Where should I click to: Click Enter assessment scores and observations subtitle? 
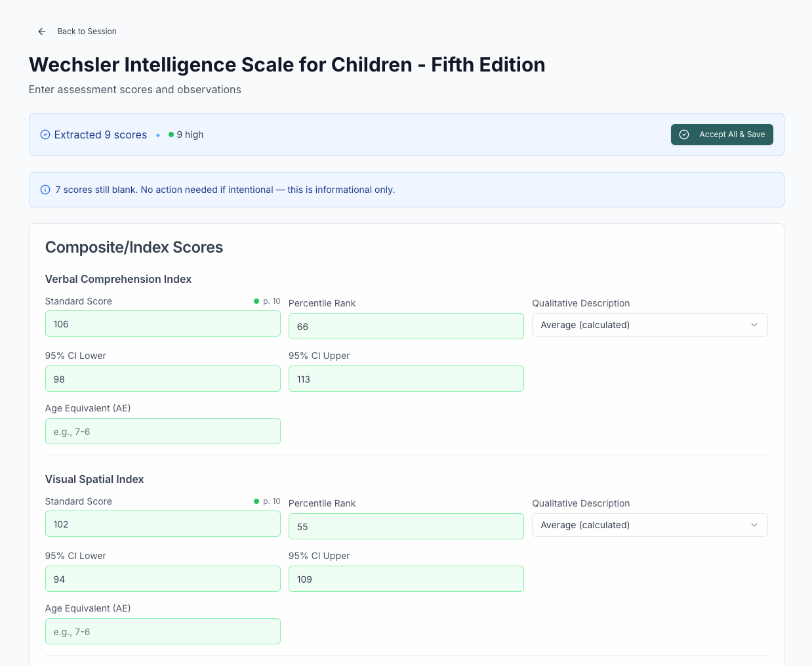click(x=134, y=89)
